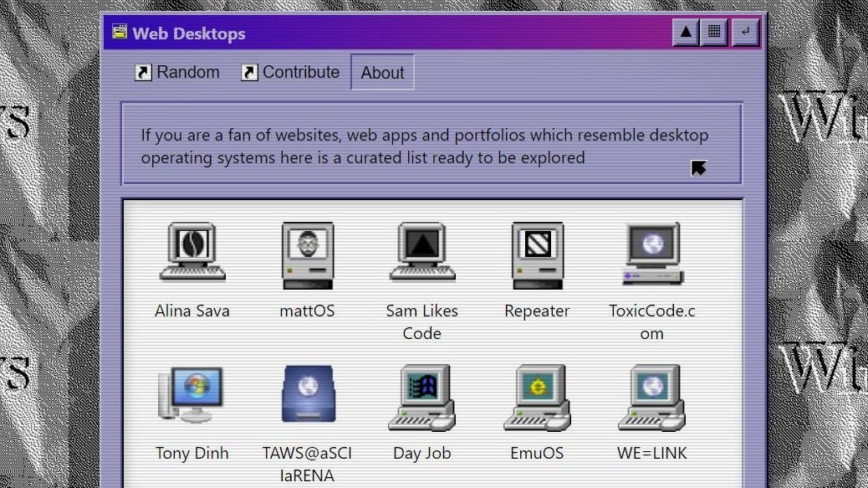Switch to the About tab

[382, 73]
